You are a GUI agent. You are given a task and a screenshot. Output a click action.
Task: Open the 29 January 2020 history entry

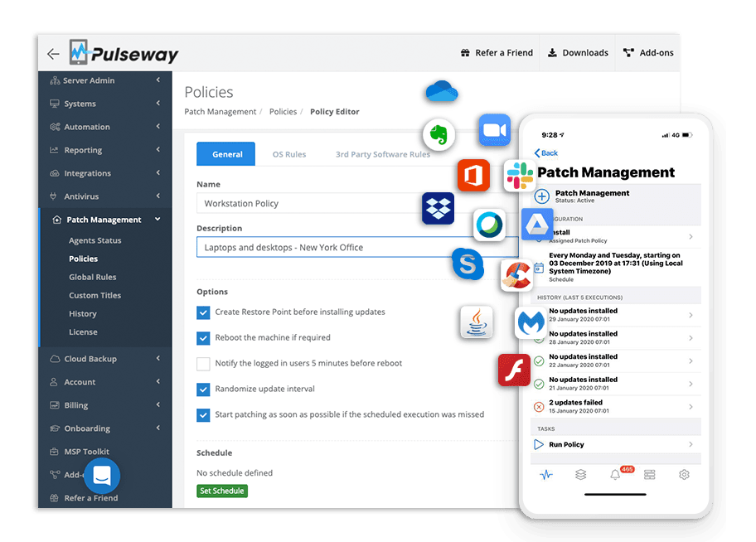(x=616, y=315)
